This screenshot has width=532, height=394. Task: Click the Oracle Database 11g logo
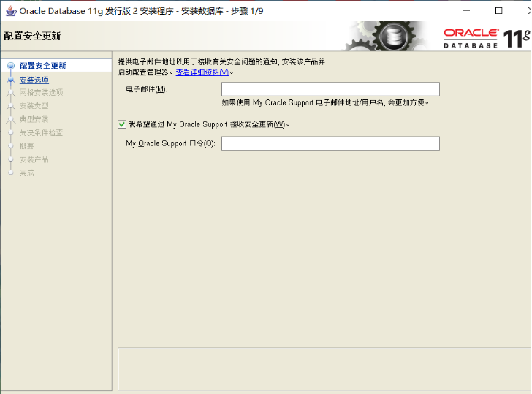click(x=487, y=38)
